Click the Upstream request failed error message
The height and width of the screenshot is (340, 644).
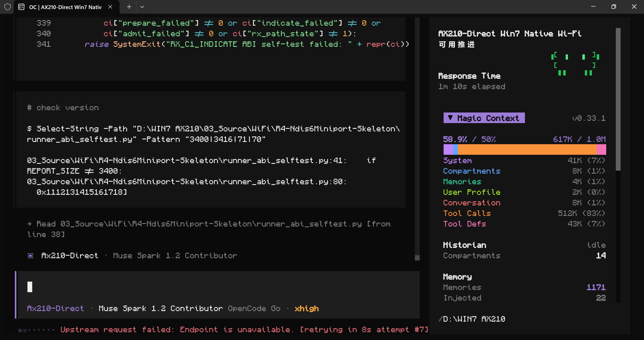244,329
